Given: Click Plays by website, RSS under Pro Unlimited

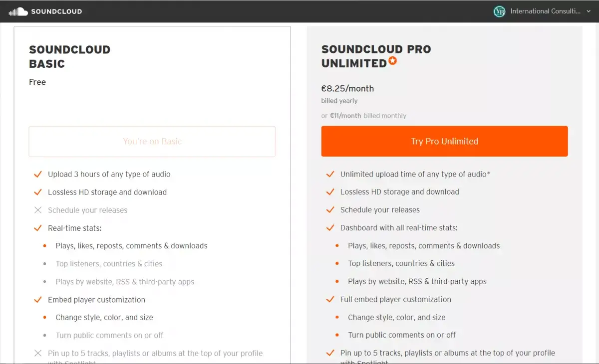Looking at the screenshot, I should 417,281.
